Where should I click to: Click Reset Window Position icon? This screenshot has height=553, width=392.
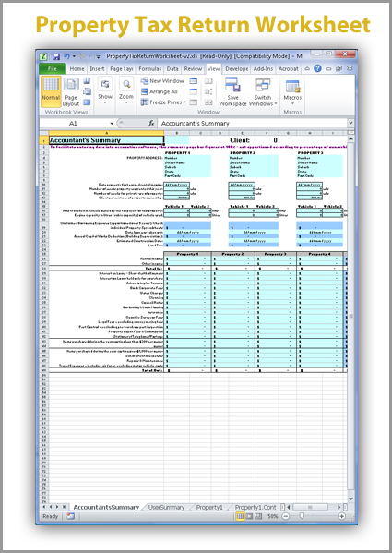tap(208, 102)
